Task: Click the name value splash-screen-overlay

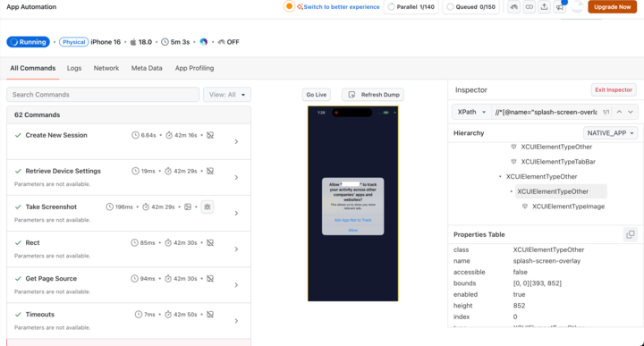Action: 547,261
